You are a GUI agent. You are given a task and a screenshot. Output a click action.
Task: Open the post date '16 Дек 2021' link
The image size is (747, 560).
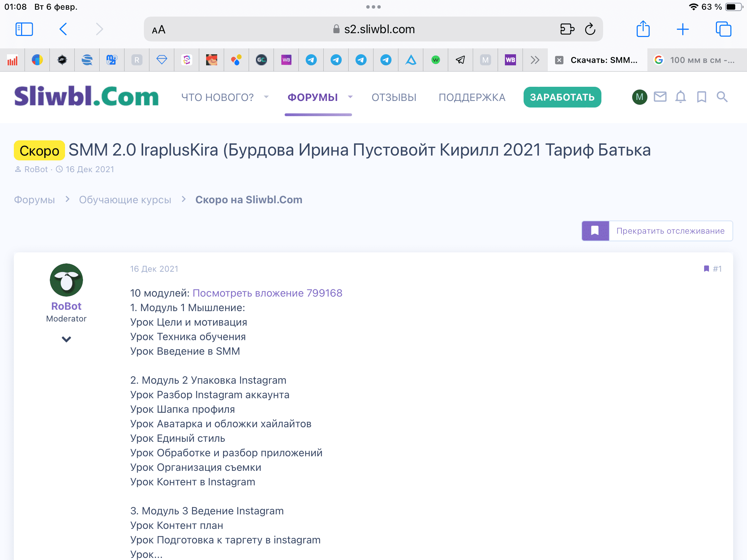tap(154, 269)
